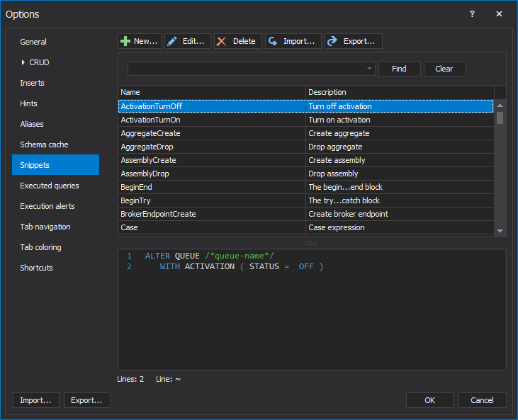Click the pencil Edit icon
518x420 pixels.
pos(172,41)
